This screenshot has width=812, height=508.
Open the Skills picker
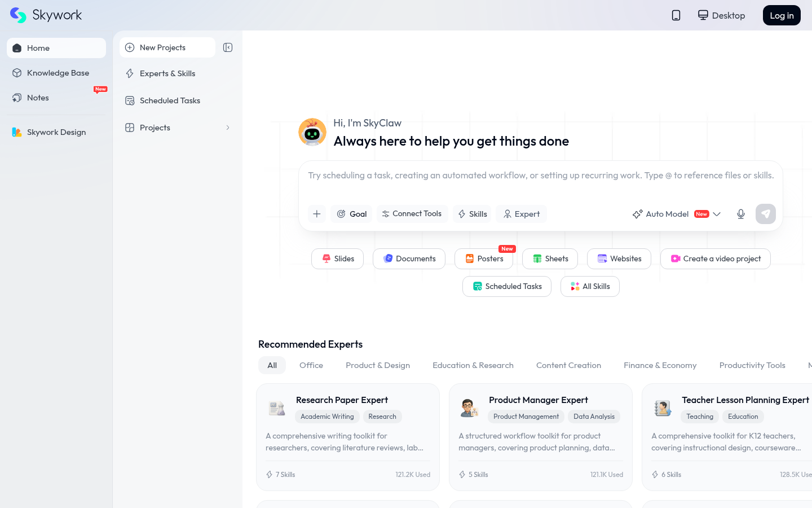pyautogui.click(x=472, y=214)
